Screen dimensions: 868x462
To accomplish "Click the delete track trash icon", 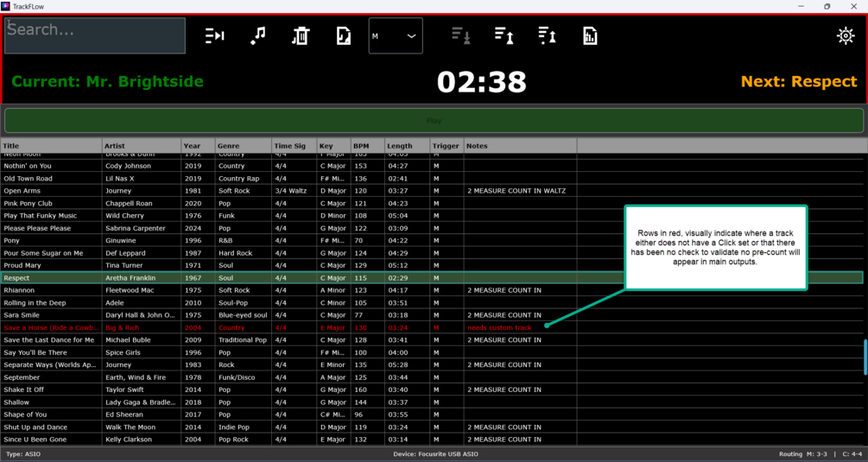I will point(301,36).
